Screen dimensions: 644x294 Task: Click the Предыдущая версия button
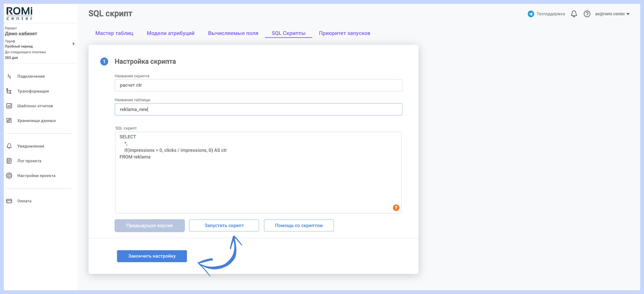149,225
